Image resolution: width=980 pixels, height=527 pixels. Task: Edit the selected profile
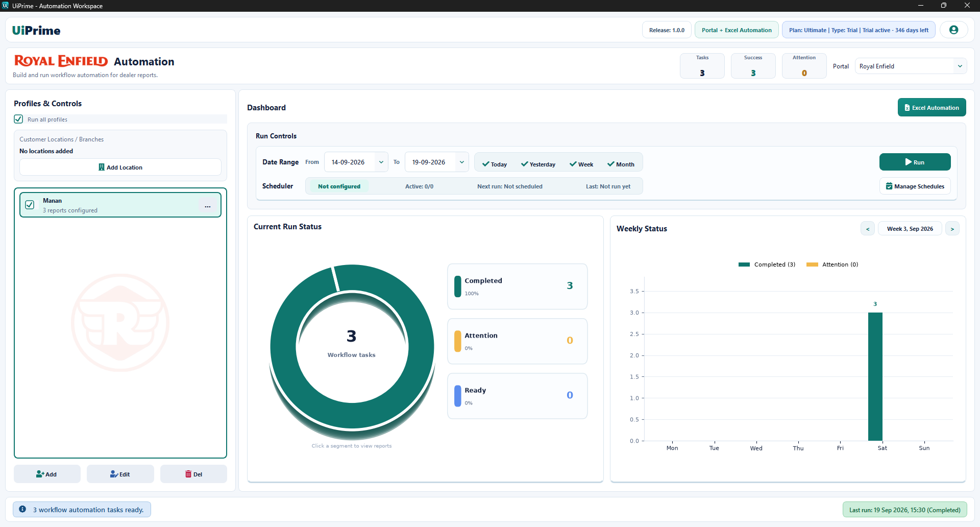tap(120, 474)
